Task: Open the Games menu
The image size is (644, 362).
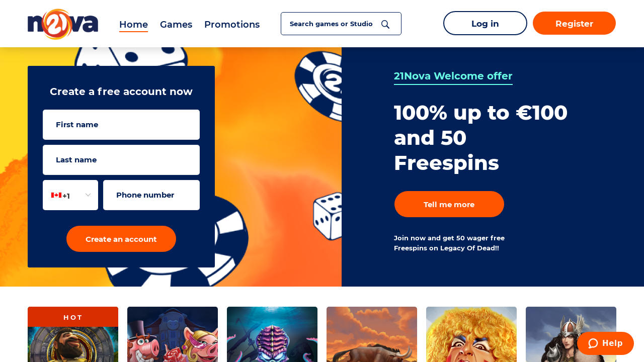Action: coord(176,24)
